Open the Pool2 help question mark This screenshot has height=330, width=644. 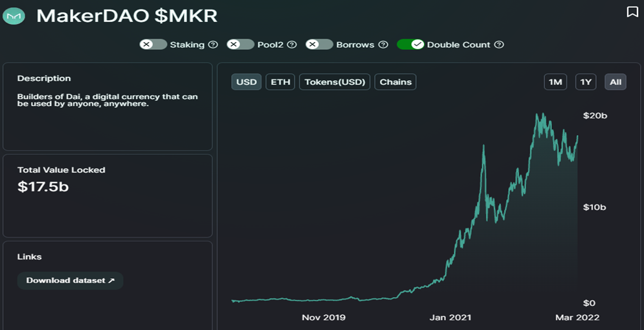(292, 45)
